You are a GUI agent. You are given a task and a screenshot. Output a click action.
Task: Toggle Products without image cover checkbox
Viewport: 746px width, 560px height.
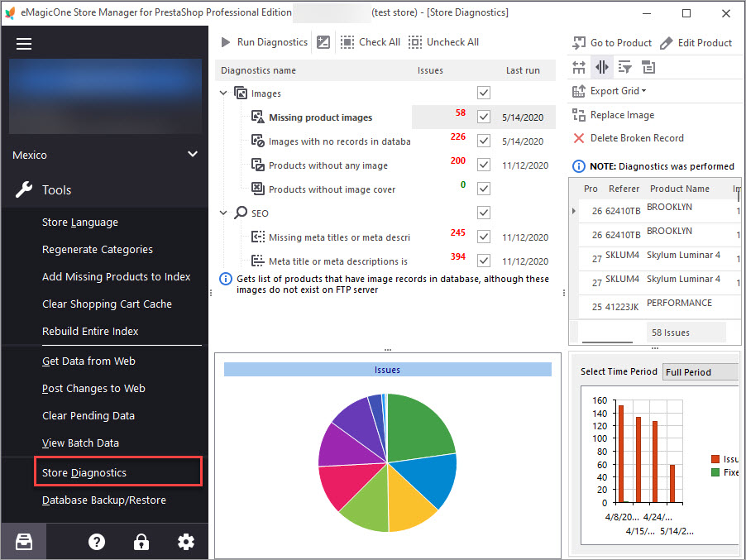point(484,189)
